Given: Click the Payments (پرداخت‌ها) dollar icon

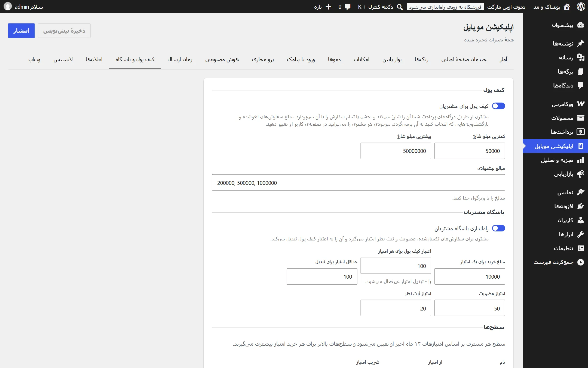Looking at the screenshot, I should click(x=580, y=132).
